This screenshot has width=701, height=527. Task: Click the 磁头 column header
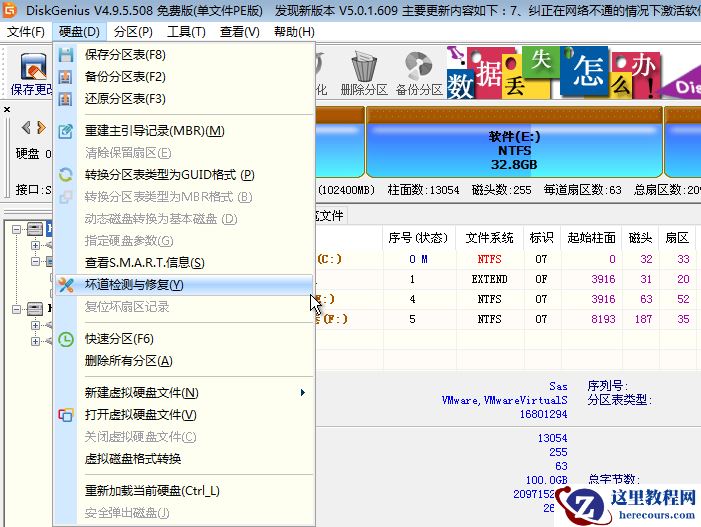pos(640,238)
